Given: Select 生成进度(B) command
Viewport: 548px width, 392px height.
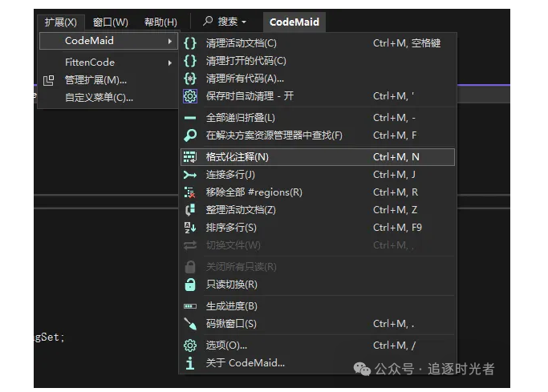Looking at the screenshot, I should (318, 306).
